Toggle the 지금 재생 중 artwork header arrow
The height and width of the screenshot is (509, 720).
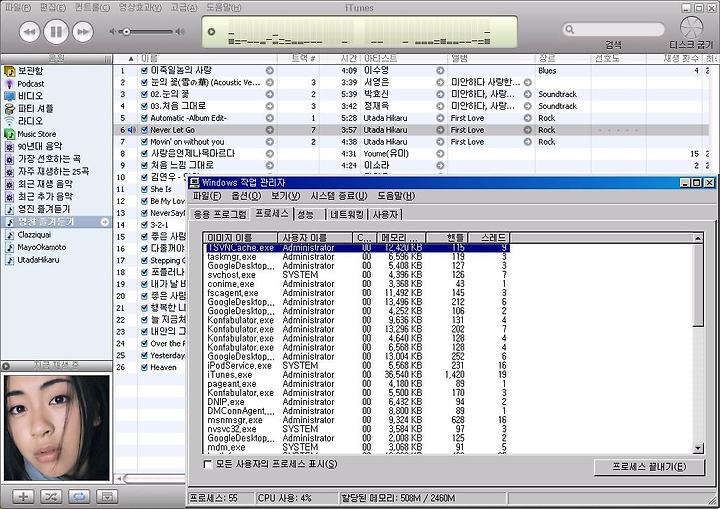(x=6, y=366)
